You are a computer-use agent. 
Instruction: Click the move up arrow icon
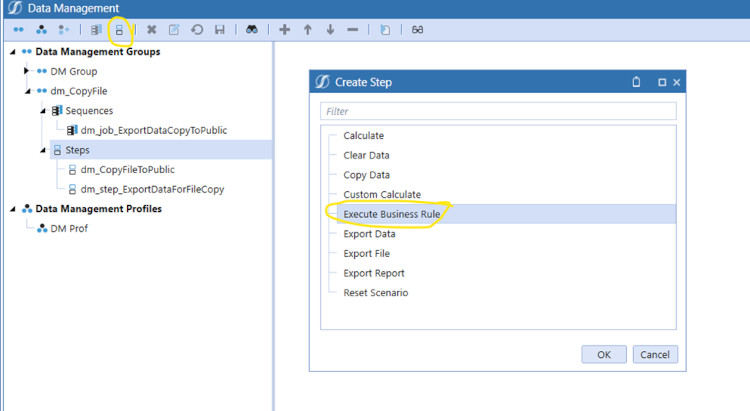tap(308, 30)
